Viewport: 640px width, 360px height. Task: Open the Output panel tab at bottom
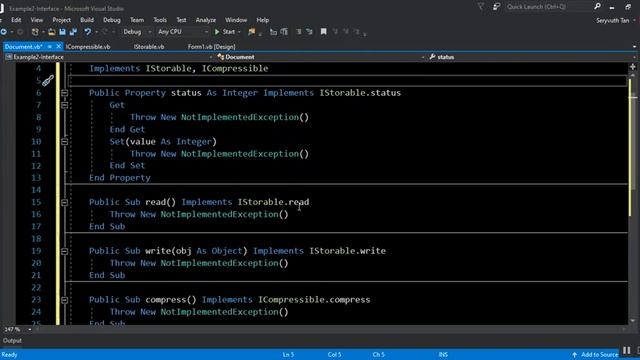(12, 340)
